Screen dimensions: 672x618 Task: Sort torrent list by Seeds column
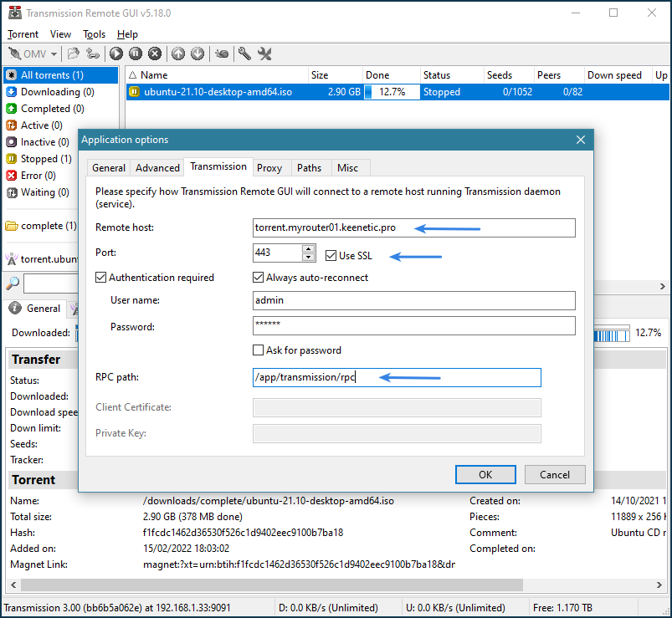pyautogui.click(x=509, y=75)
